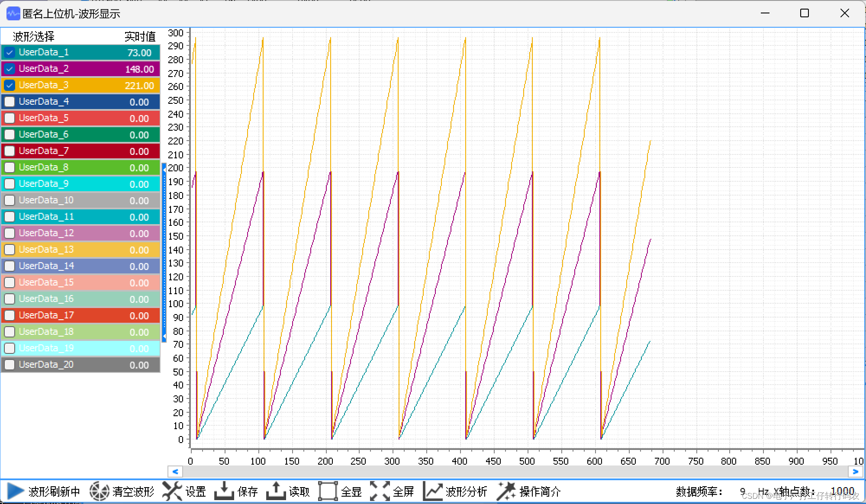
Task: Enable the UserData_14 checkbox
Action: pos(10,266)
